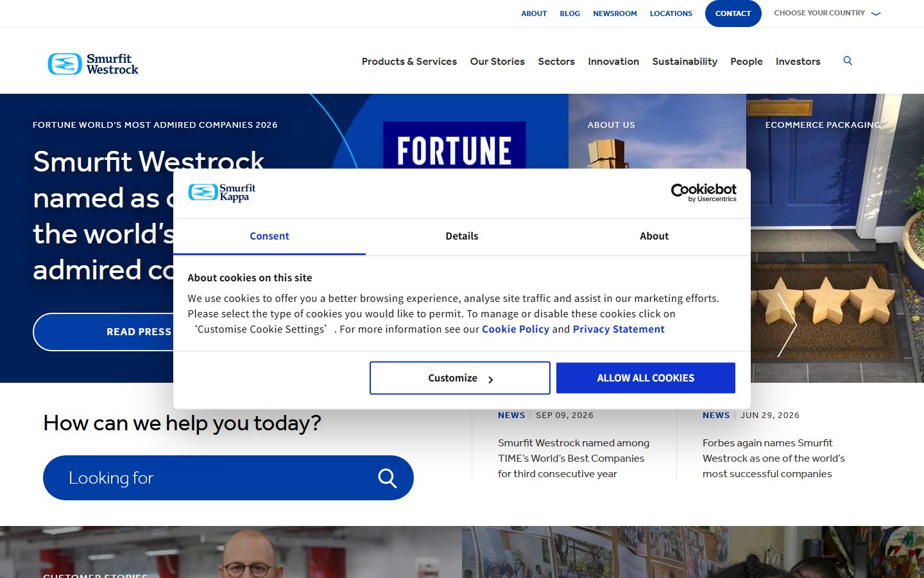The image size is (924, 578).
Task: Click the Read Press button
Action: [x=103, y=332]
